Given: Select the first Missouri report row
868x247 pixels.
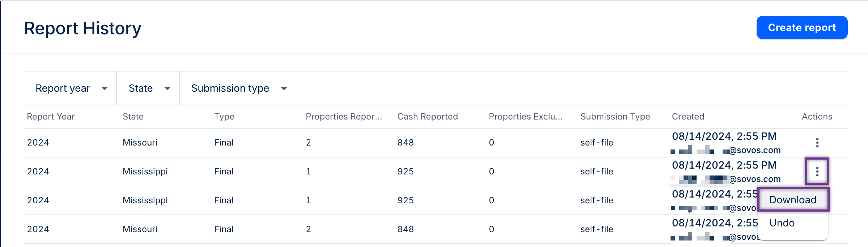Looking at the screenshot, I should (x=140, y=143).
